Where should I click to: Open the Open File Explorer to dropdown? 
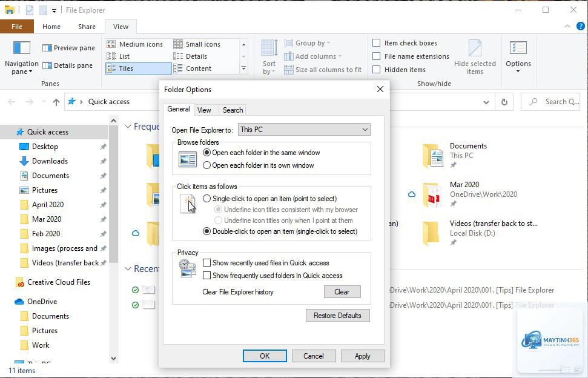304,130
